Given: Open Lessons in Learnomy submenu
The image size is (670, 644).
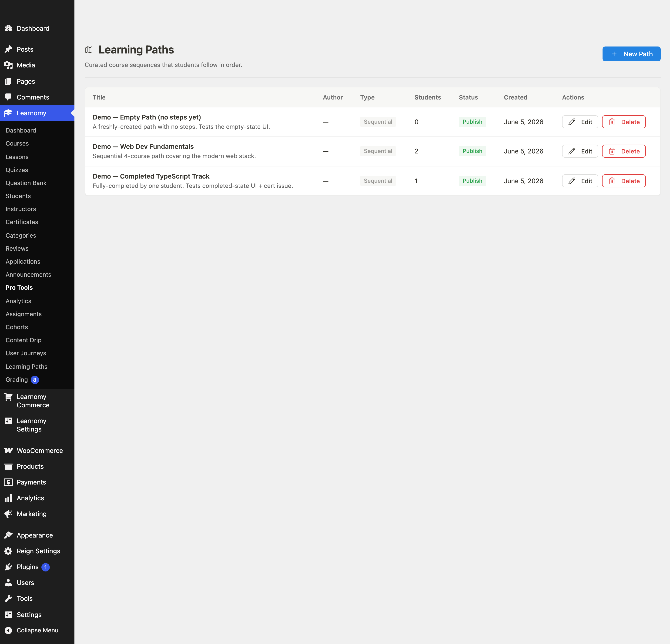Looking at the screenshot, I should [x=17, y=157].
